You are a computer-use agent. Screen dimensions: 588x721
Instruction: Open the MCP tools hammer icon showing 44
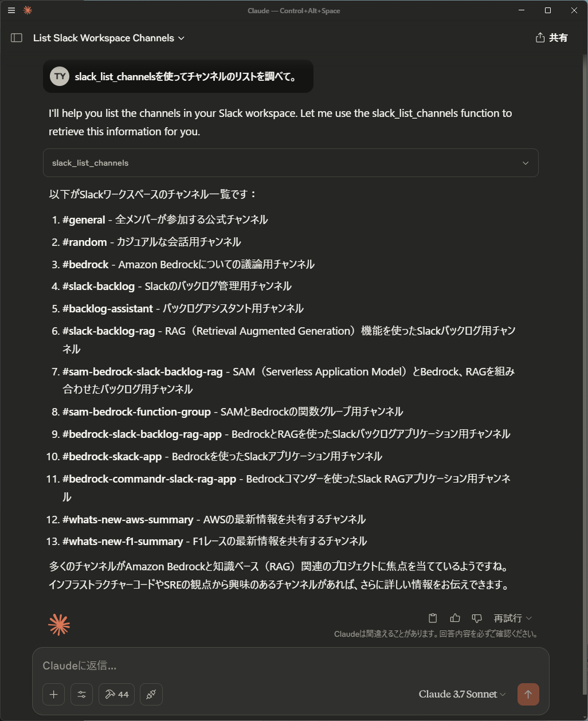click(116, 694)
